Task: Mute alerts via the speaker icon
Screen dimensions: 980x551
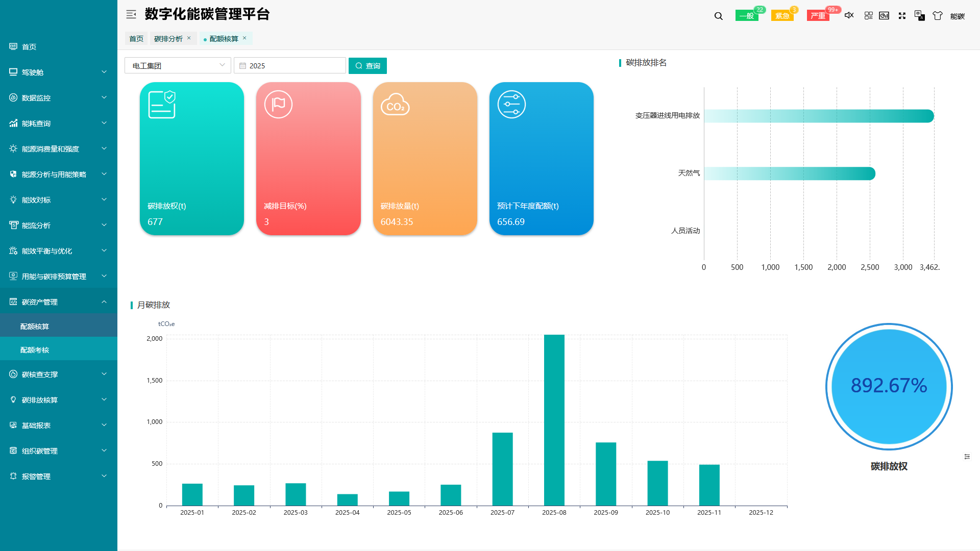Action: [x=849, y=15]
